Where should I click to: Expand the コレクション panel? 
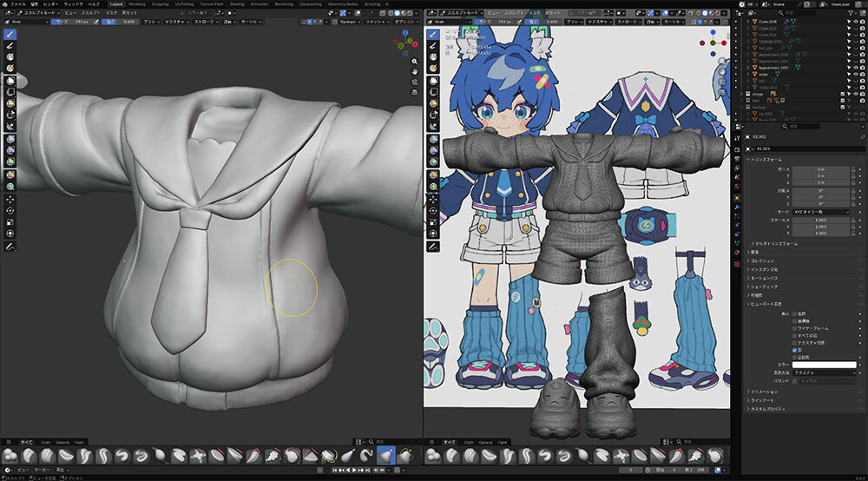point(764,260)
